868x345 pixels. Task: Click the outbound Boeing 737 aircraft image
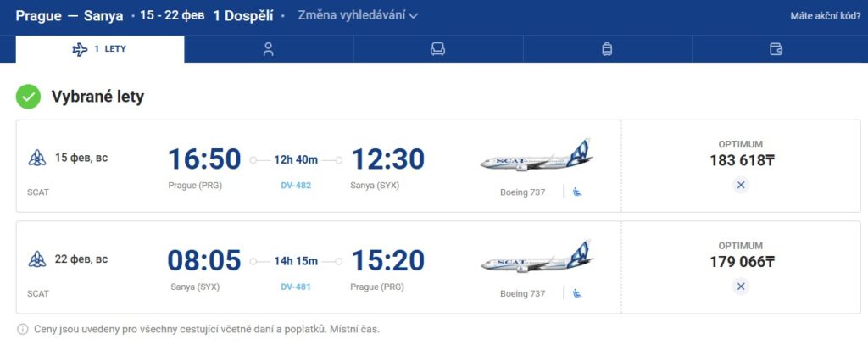[x=536, y=157]
